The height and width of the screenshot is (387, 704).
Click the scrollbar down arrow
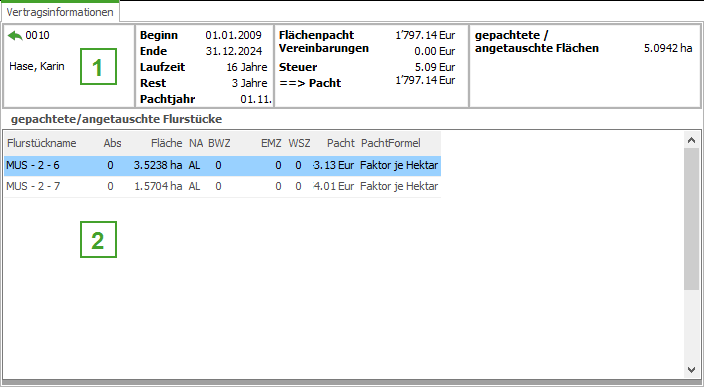coord(691,369)
